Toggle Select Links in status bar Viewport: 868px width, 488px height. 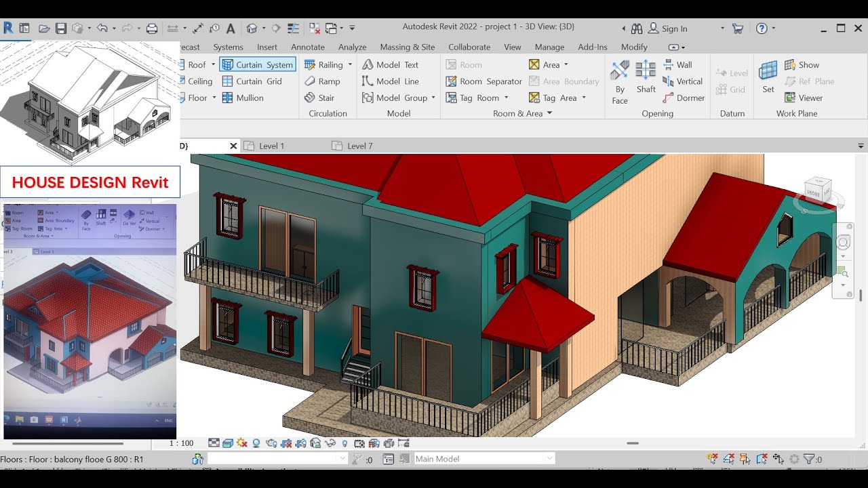(x=711, y=459)
